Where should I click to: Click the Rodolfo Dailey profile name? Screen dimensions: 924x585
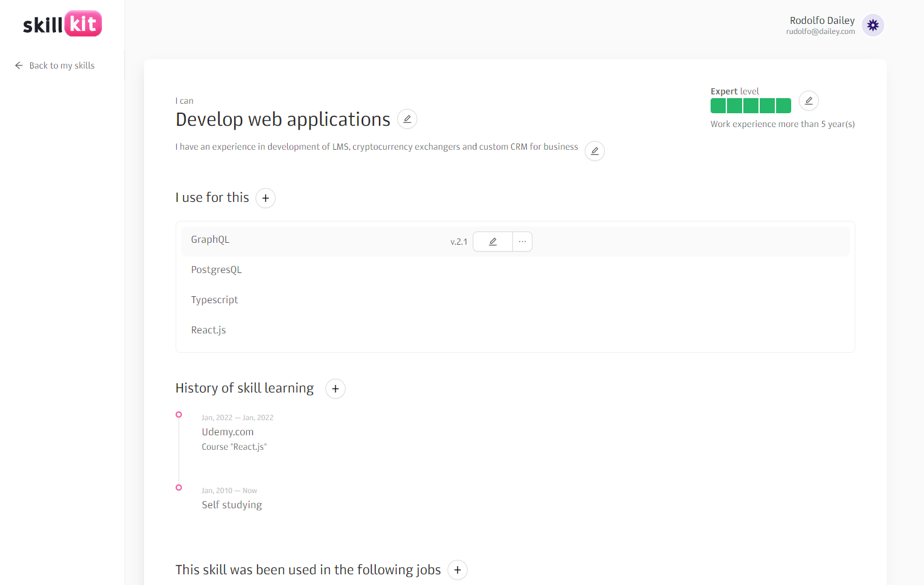822,21
